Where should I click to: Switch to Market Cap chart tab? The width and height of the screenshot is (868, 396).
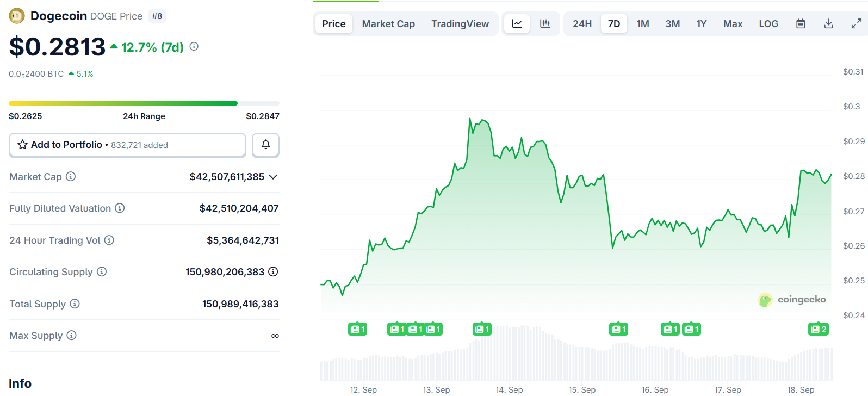pyautogui.click(x=388, y=24)
